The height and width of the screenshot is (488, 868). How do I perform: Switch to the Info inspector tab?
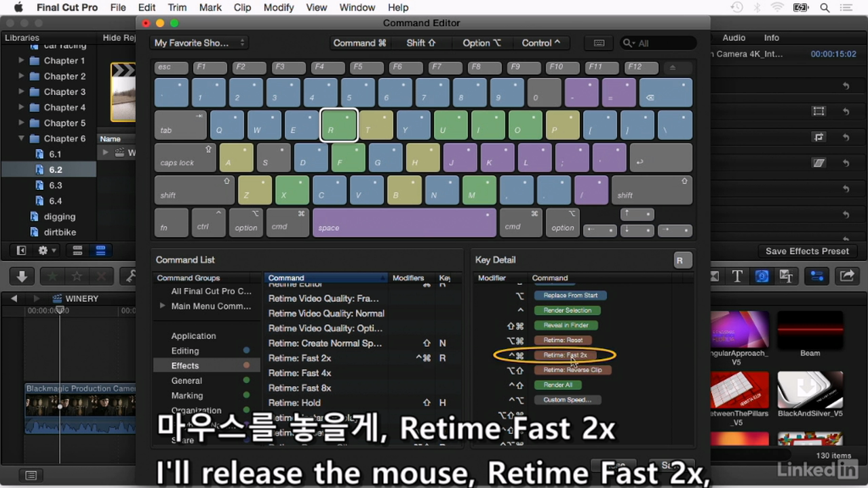(772, 38)
